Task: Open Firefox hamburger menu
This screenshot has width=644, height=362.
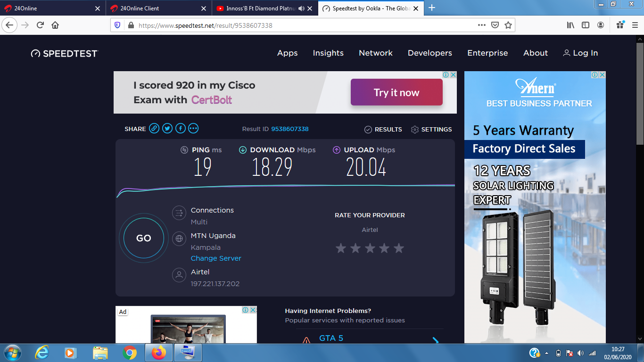Action: coord(635,25)
